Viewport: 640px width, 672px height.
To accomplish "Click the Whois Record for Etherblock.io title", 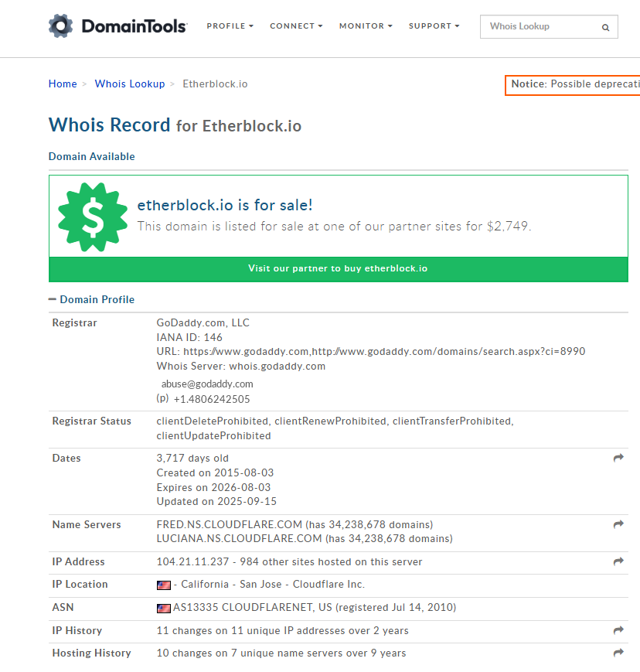I will pos(175,125).
